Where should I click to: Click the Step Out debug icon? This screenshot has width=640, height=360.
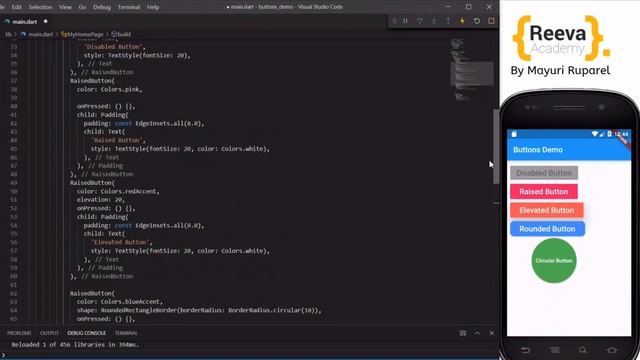pos(448,21)
